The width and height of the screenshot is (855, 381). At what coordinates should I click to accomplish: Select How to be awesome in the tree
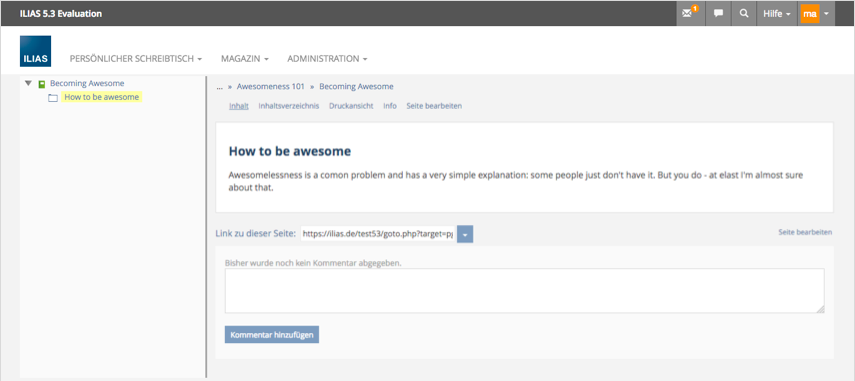(101, 98)
